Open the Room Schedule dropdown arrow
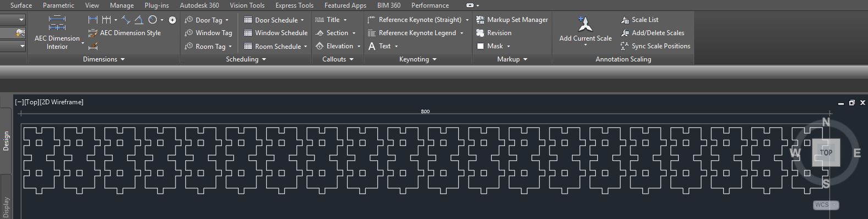This screenshot has height=219, width=868. tap(305, 47)
